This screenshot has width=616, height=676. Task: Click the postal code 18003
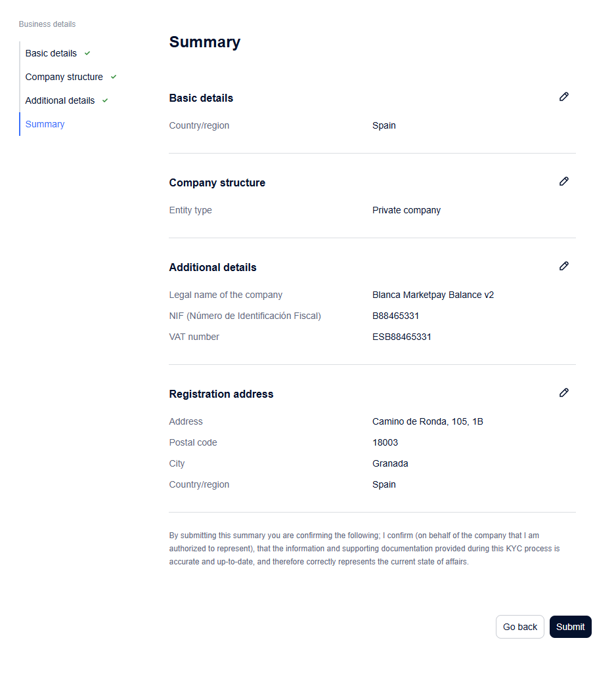(385, 443)
